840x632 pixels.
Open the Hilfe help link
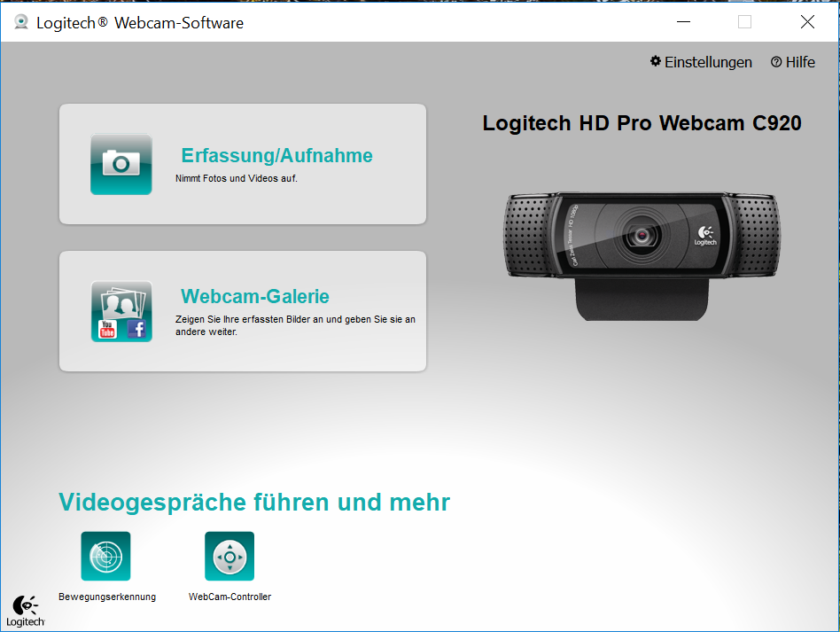coord(793,62)
